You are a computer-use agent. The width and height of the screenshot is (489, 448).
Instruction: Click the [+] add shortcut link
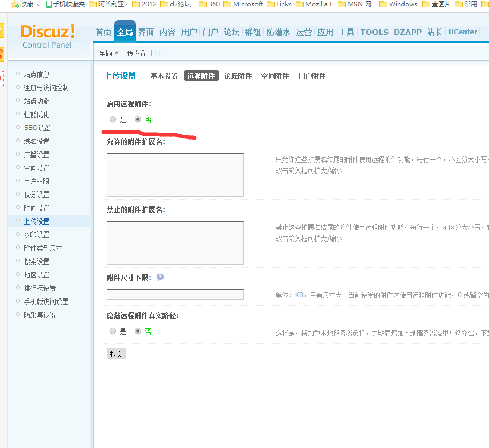[156, 53]
